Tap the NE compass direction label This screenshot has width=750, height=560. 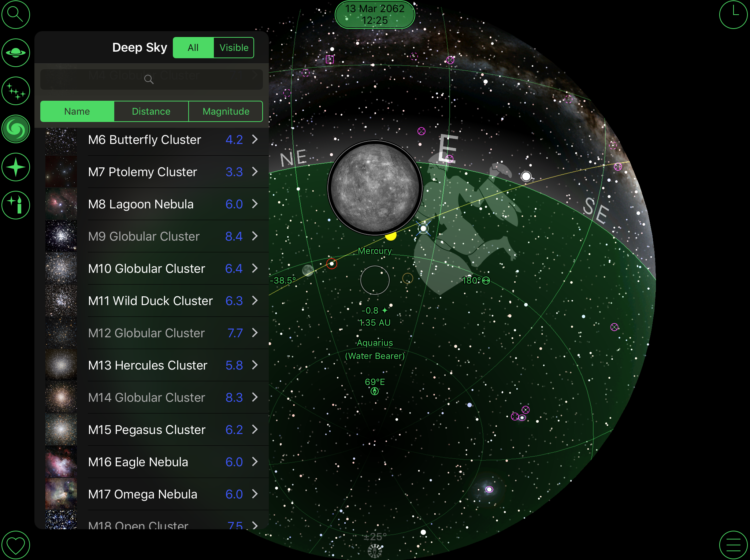point(293,157)
